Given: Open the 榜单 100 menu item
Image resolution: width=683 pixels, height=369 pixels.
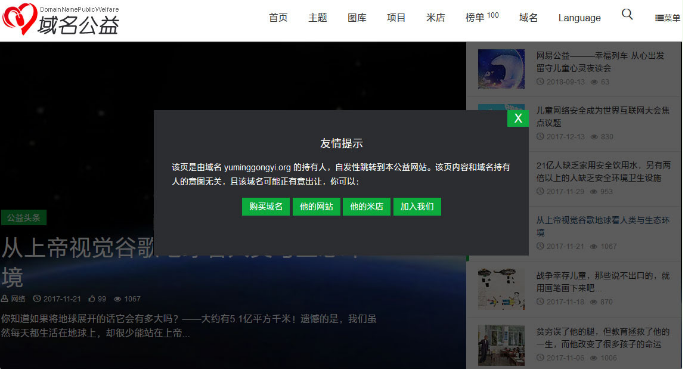Looking at the screenshot, I should tap(482, 17).
